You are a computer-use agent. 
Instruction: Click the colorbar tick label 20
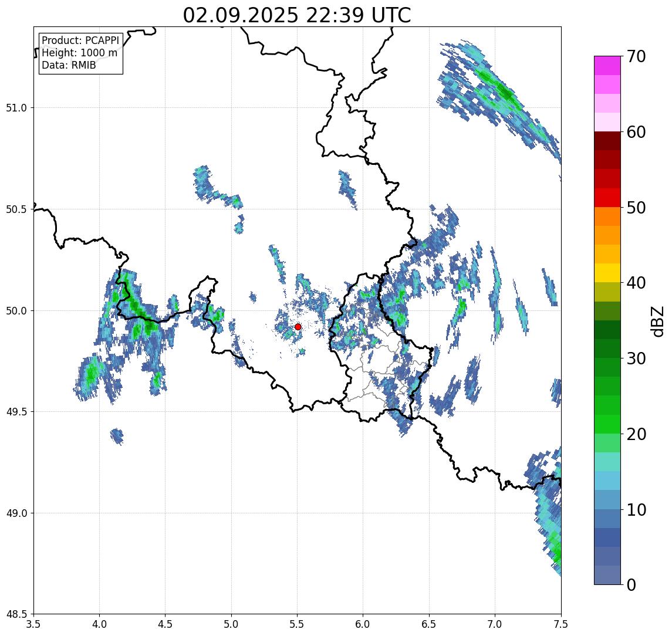coord(636,434)
